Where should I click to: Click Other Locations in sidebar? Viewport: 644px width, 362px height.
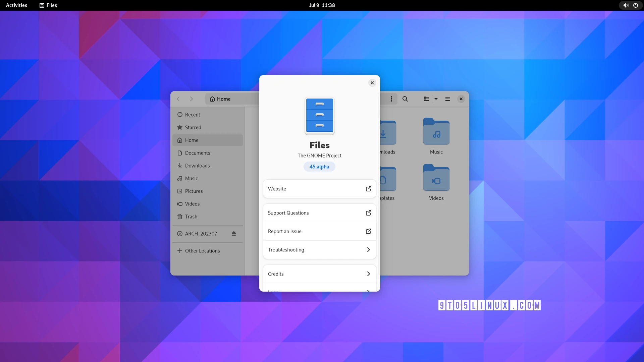click(x=202, y=251)
